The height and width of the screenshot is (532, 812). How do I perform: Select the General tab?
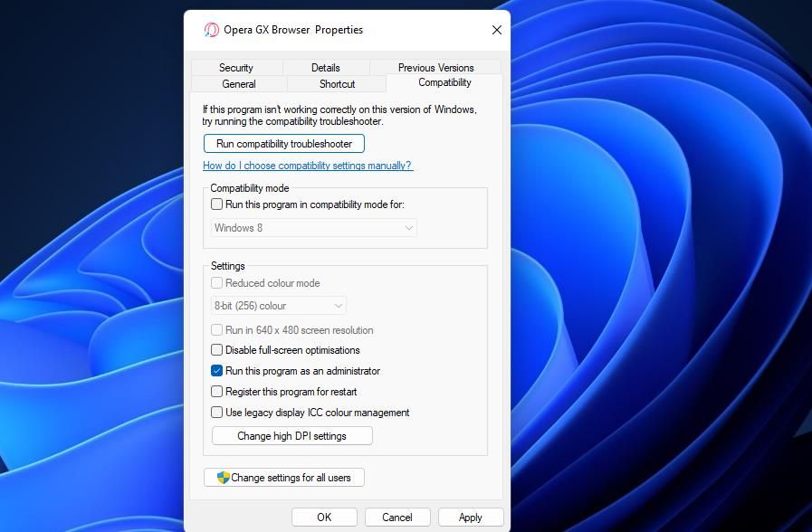pyautogui.click(x=239, y=84)
